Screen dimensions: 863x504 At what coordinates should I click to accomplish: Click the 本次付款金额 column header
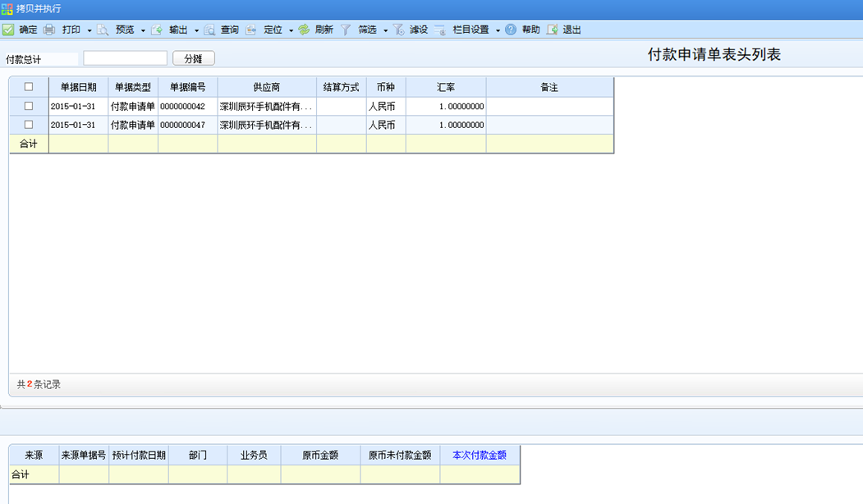[x=480, y=455]
